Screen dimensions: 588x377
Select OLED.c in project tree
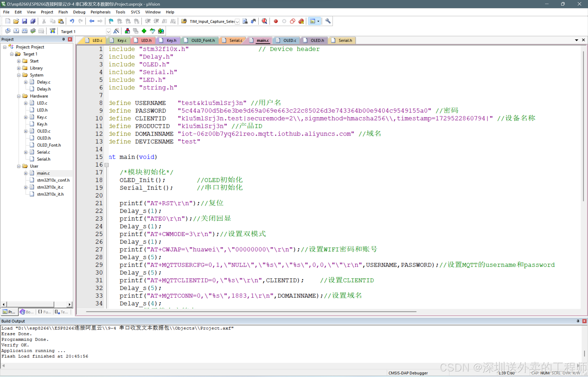(44, 131)
